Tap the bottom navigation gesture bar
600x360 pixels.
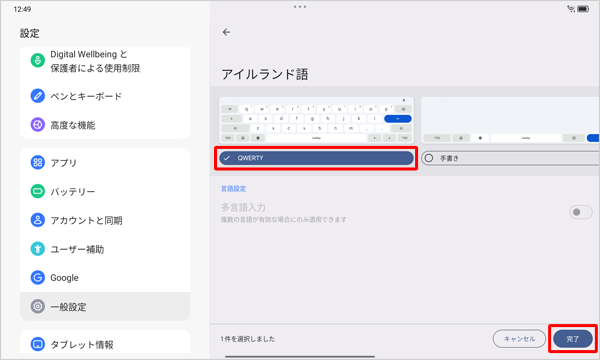tap(300, 357)
